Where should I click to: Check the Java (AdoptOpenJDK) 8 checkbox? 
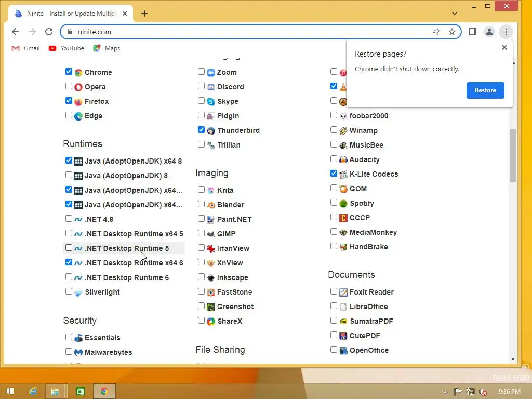tap(69, 175)
